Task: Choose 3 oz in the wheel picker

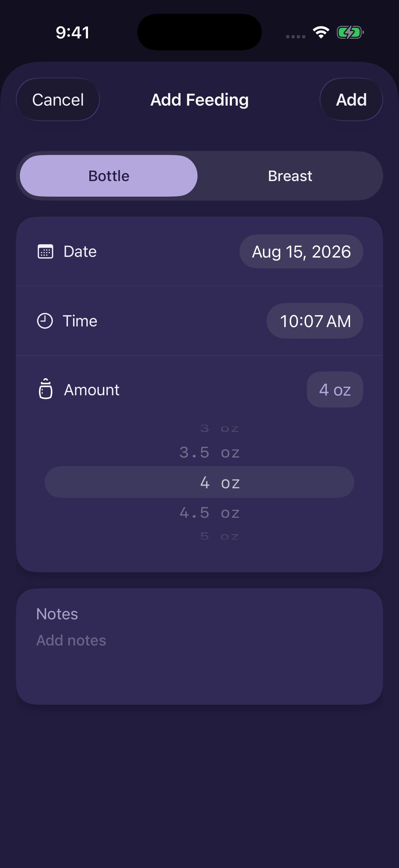Action: coord(220,429)
